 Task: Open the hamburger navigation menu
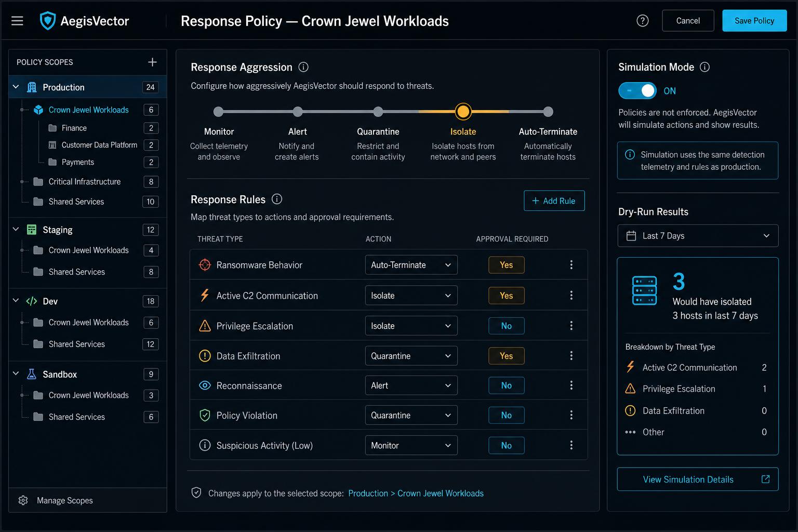click(x=17, y=21)
